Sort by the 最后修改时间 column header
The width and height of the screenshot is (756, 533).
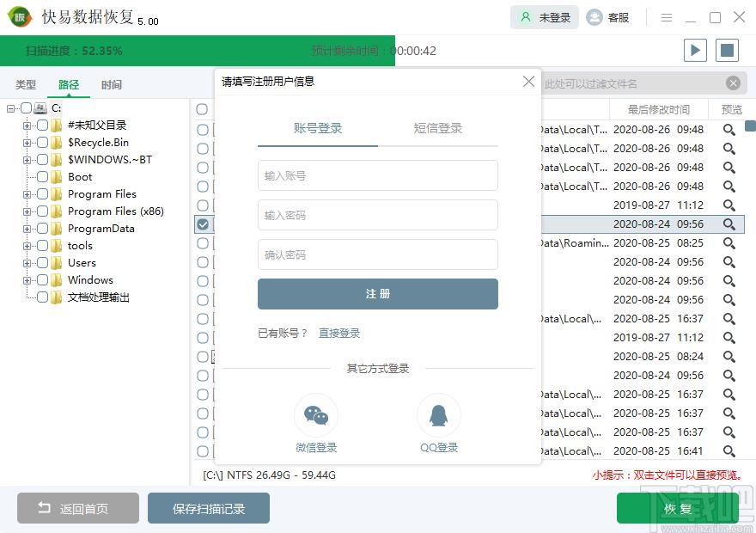659,109
